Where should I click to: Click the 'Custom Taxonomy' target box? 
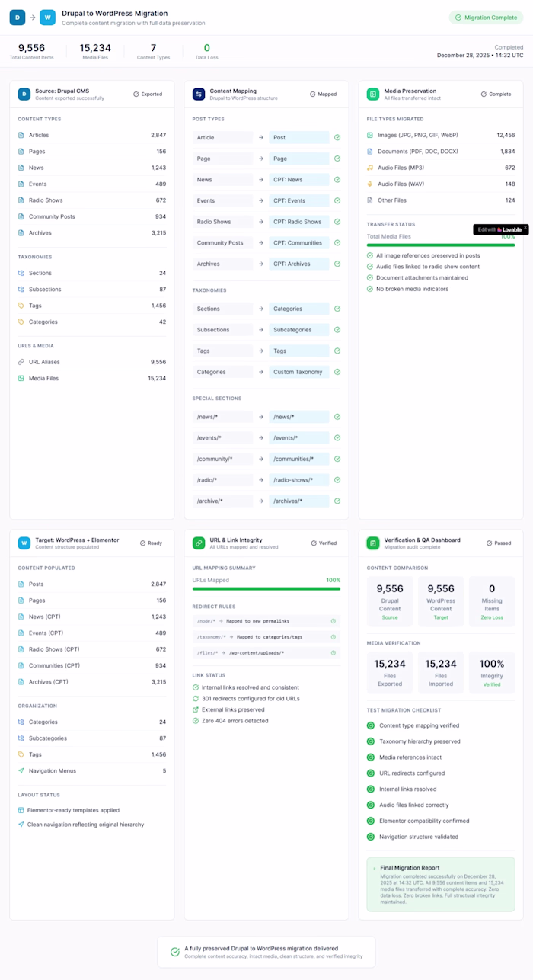click(x=299, y=372)
